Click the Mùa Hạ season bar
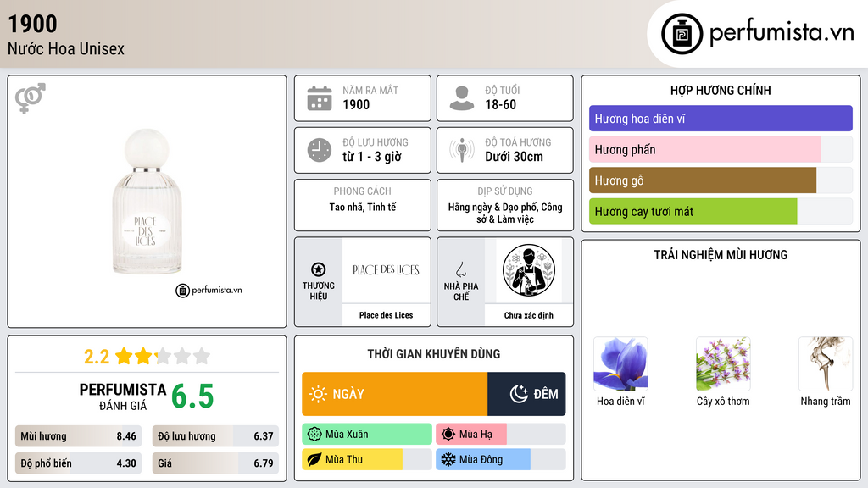The height and width of the screenshot is (488, 868). [500, 435]
